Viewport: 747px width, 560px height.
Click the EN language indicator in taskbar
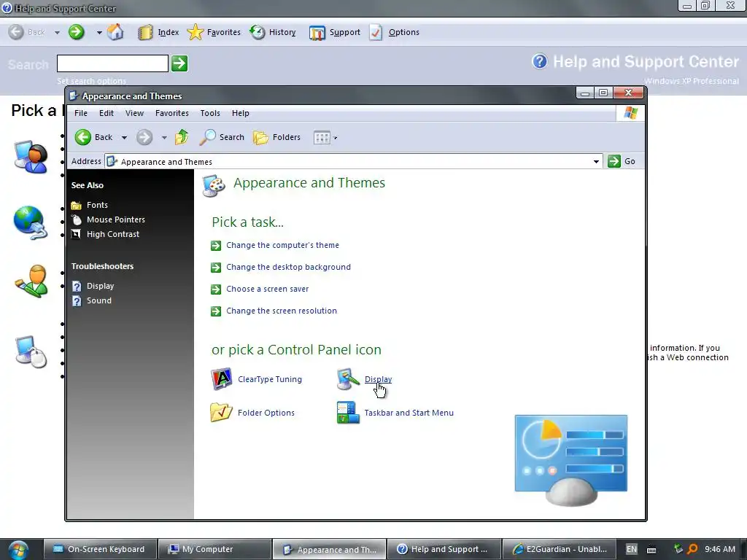[631, 549]
